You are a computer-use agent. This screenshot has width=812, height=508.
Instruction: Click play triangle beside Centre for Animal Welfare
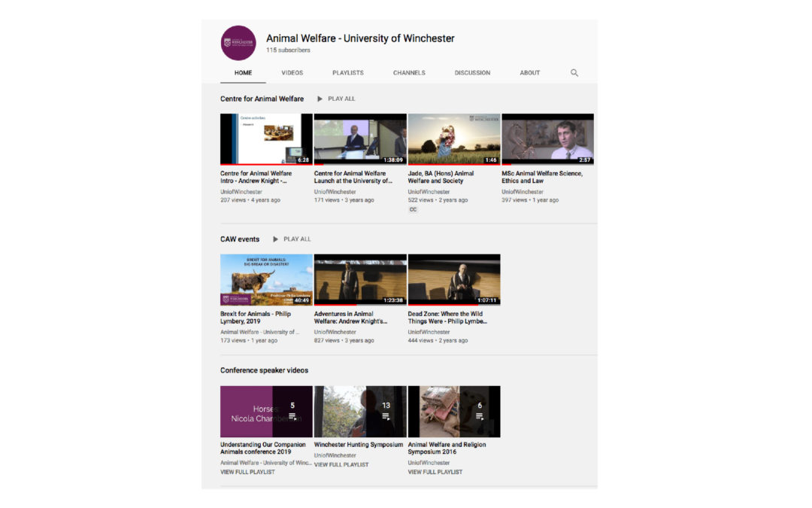coord(320,99)
